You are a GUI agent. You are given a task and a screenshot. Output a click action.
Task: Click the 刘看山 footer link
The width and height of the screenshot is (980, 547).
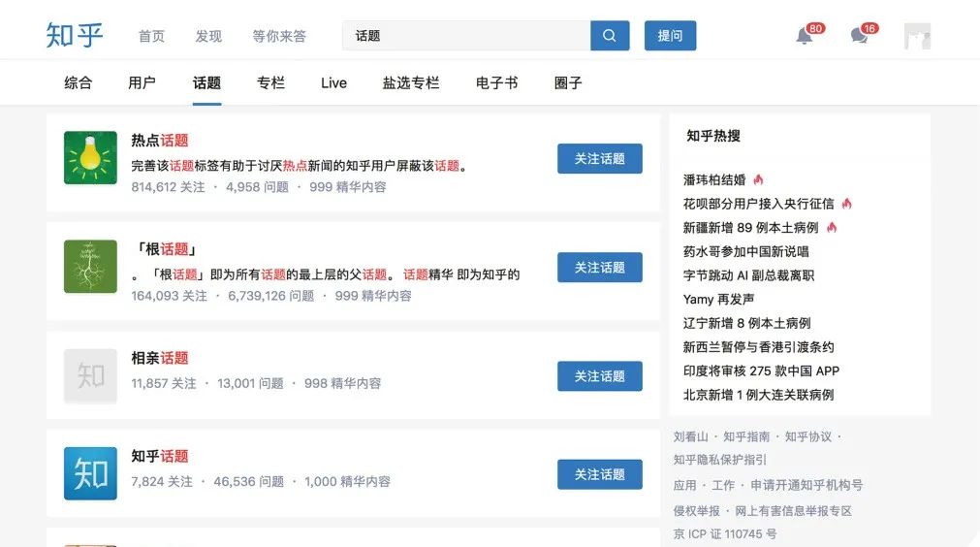click(x=690, y=436)
